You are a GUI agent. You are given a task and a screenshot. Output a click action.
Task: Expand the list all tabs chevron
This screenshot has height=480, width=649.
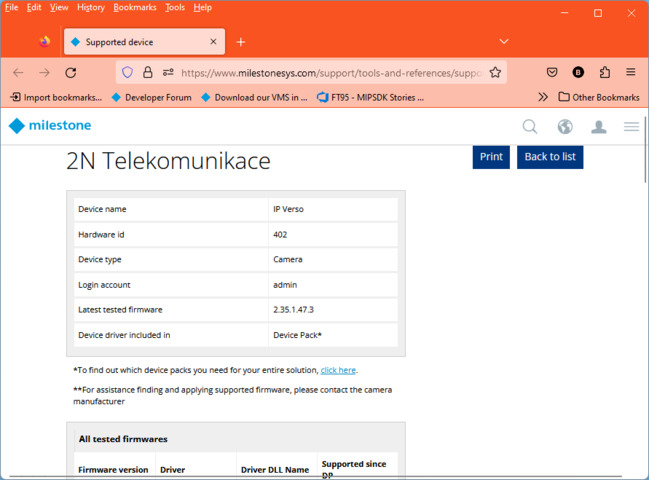click(504, 42)
